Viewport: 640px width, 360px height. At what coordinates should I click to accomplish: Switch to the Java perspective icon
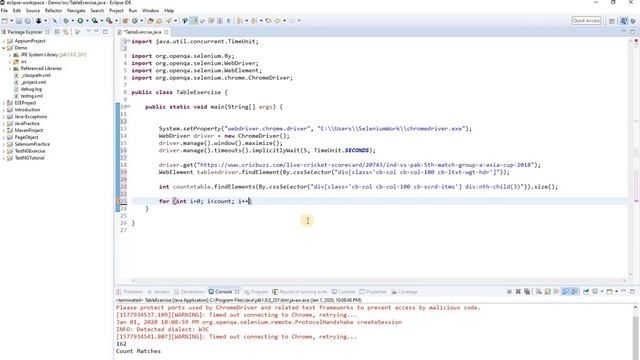click(624, 20)
